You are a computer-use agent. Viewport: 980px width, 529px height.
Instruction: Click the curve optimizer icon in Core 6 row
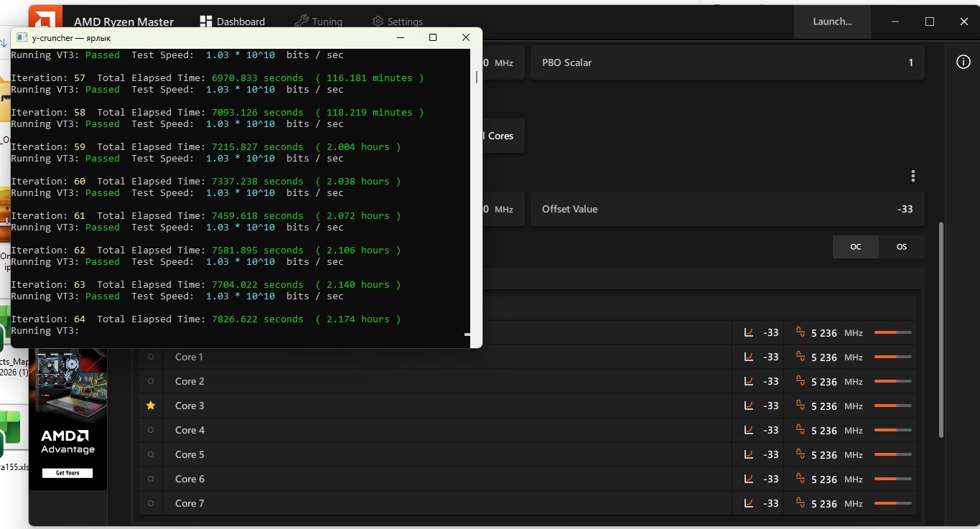point(749,479)
